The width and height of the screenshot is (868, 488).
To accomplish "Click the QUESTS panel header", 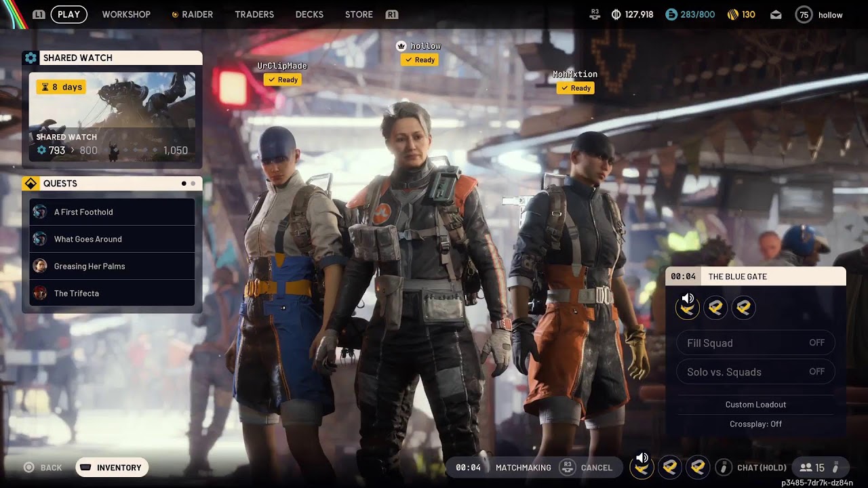I will (x=112, y=184).
